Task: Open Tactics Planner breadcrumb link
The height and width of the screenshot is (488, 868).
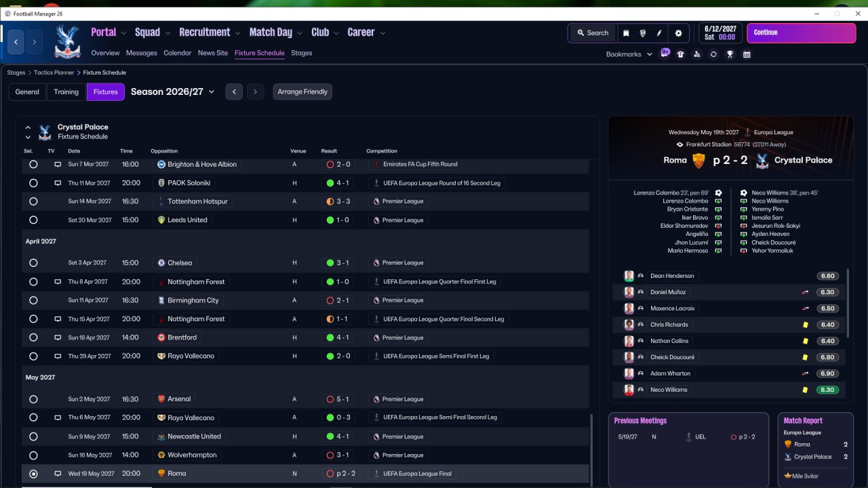Action: pyautogui.click(x=54, y=73)
